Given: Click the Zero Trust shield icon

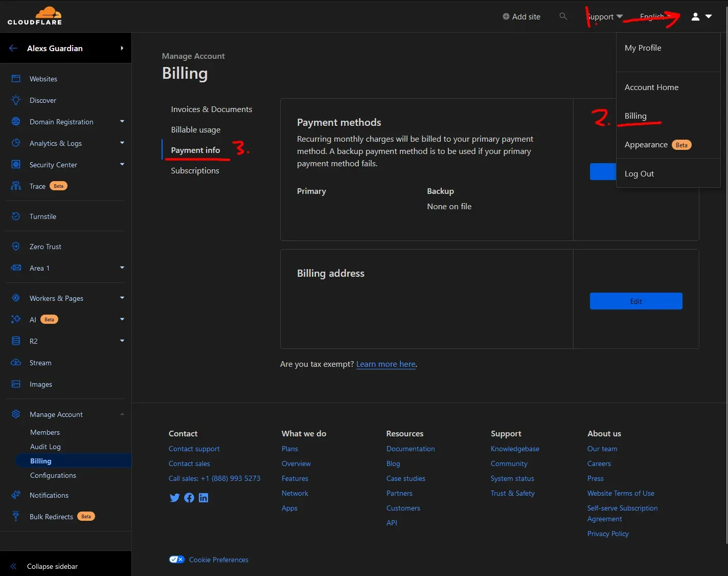Looking at the screenshot, I should point(16,246).
